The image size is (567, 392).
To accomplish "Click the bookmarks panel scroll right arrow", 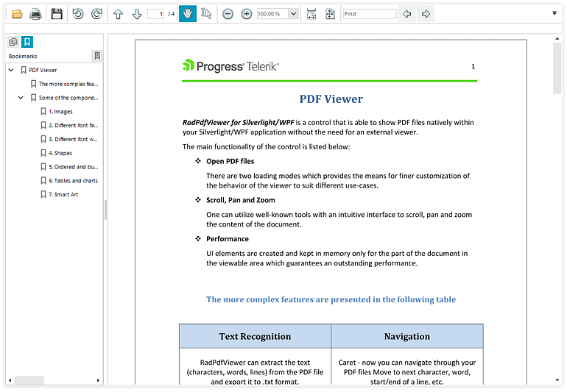I will point(98,380).
